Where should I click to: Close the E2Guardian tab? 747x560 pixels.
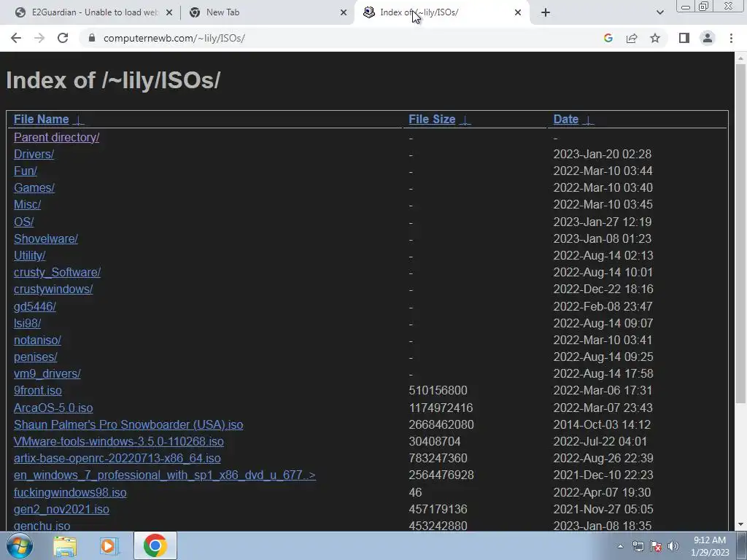(x=169, y=12)
